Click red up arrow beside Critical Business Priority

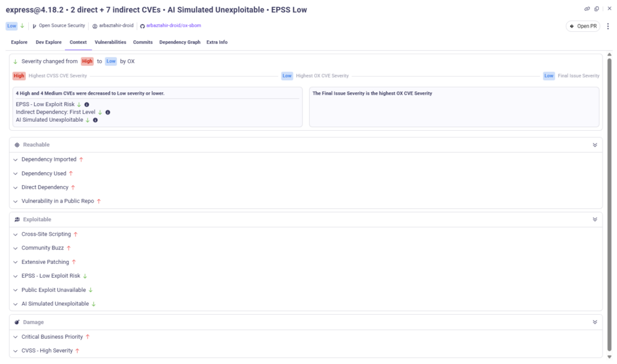88,337
